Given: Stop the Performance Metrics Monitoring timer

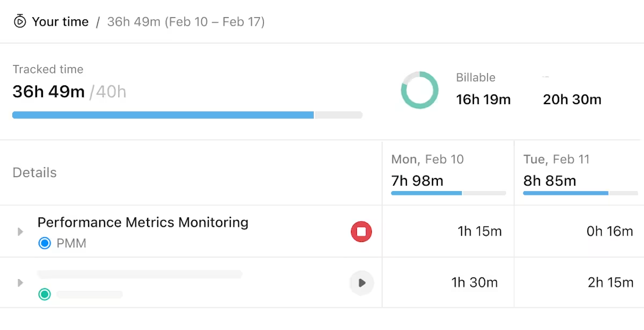Looking at the screenshot, I should click(361, 231).
